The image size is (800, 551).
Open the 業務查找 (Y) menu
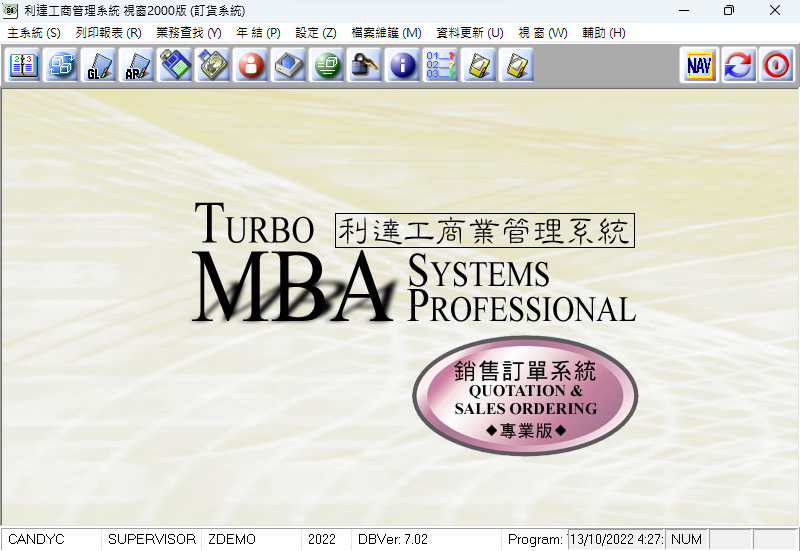point(189,33)
